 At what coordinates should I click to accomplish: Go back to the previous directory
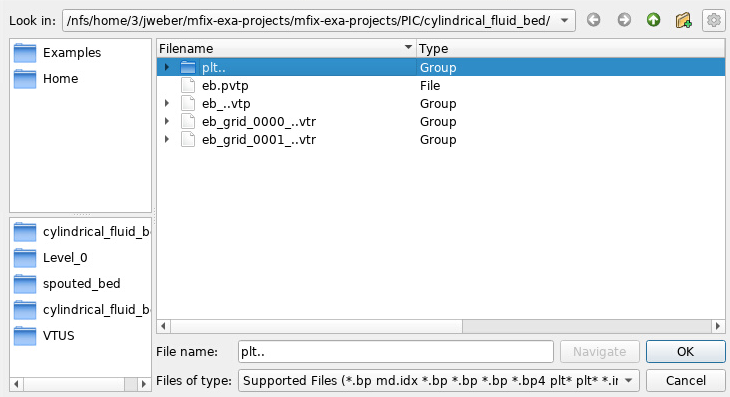click(x=593, y=20)
